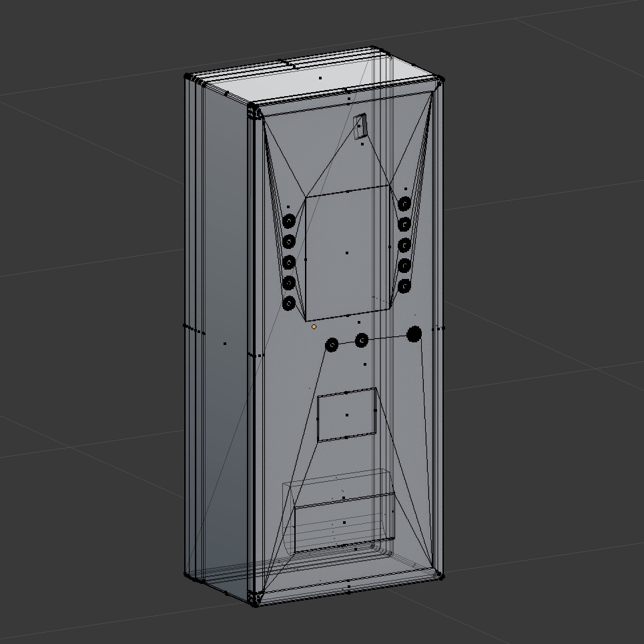Select the top circle of the left column
Screen dimensions: 644x644
[289, 222]
